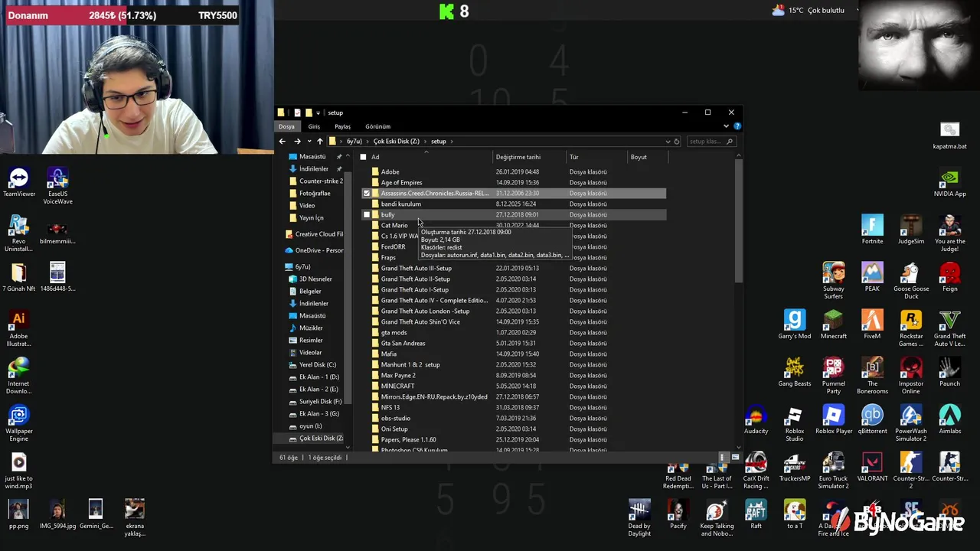The image size is (980, 551).
Task: Open Roblox Studio icon
Action: coord(795,423)
